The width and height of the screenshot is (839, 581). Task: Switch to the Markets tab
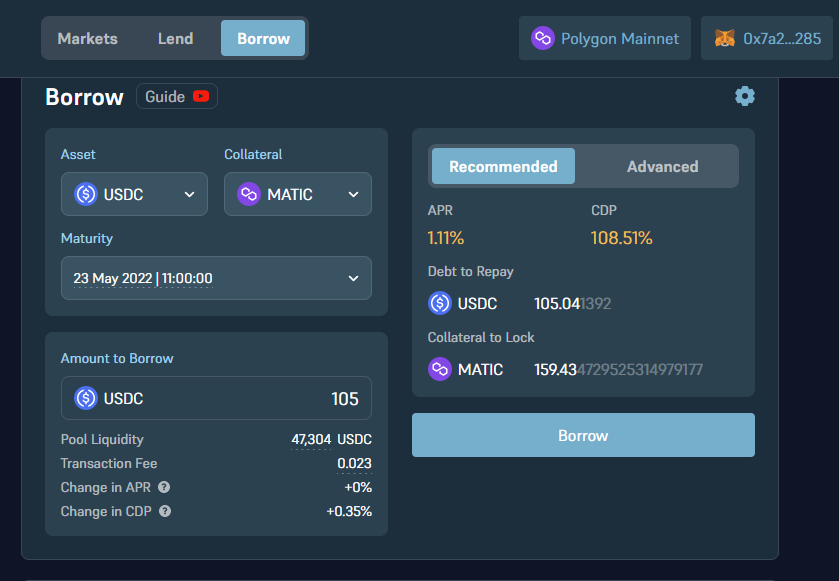88,39
